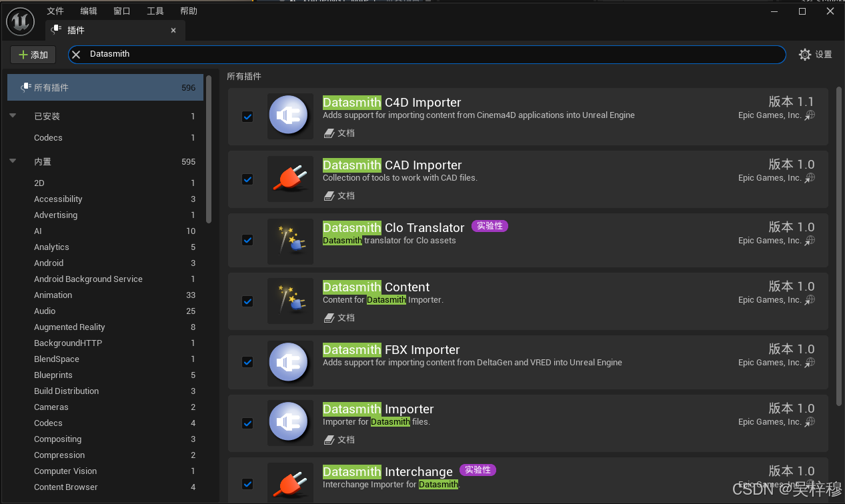Click the 添加 button

point(33,55)
